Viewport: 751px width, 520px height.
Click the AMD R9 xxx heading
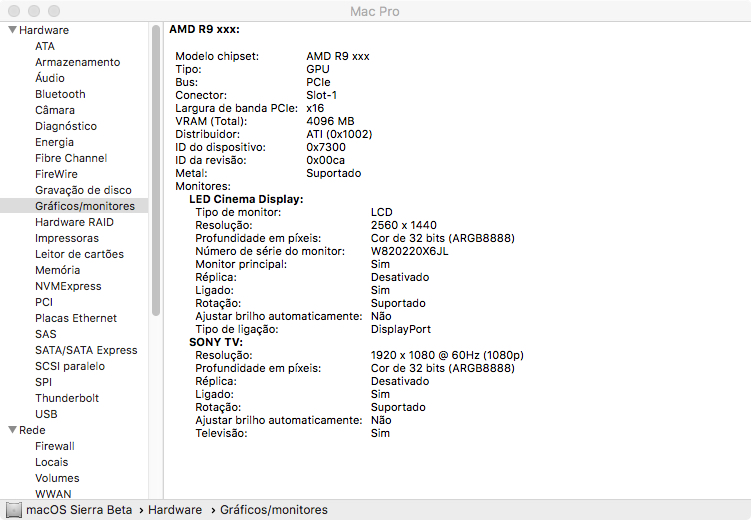click(205, 29)
